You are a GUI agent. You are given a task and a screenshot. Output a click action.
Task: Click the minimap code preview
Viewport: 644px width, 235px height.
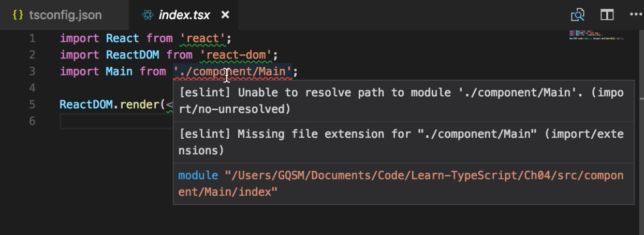(x=596, y=35)
